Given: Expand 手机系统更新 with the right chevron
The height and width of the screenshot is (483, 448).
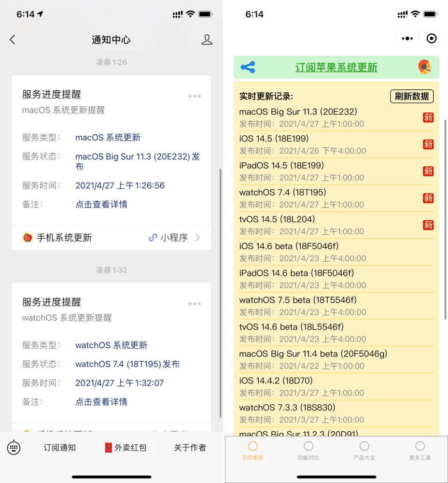Looking at the screenshot, I should click(x=197, y=238).
